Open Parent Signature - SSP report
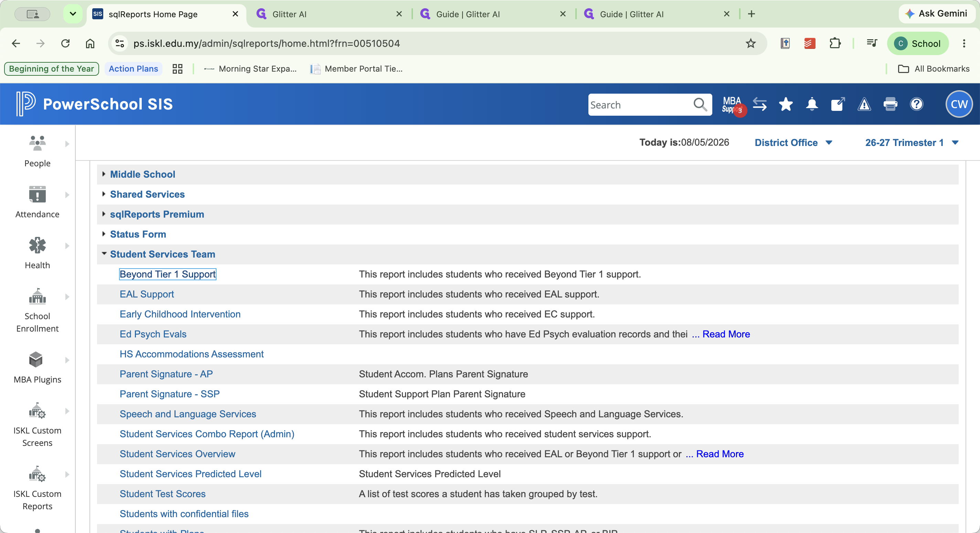Screen dimensions: 980x533 coord(170,394)
